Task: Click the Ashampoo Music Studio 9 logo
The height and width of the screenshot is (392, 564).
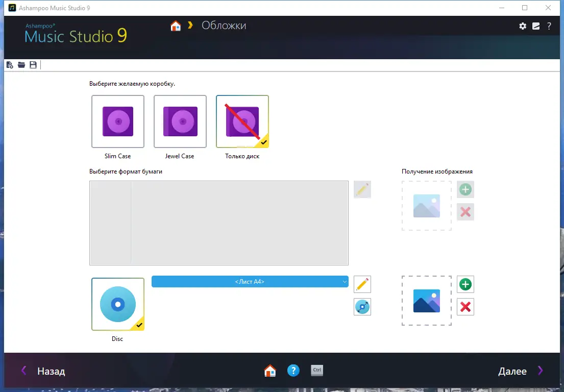Action: click(76, 34)
